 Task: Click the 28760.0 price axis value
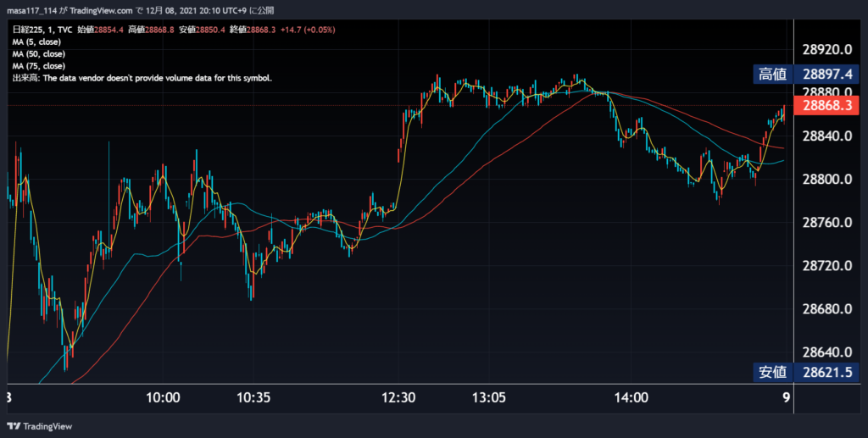tap(827, 222)
